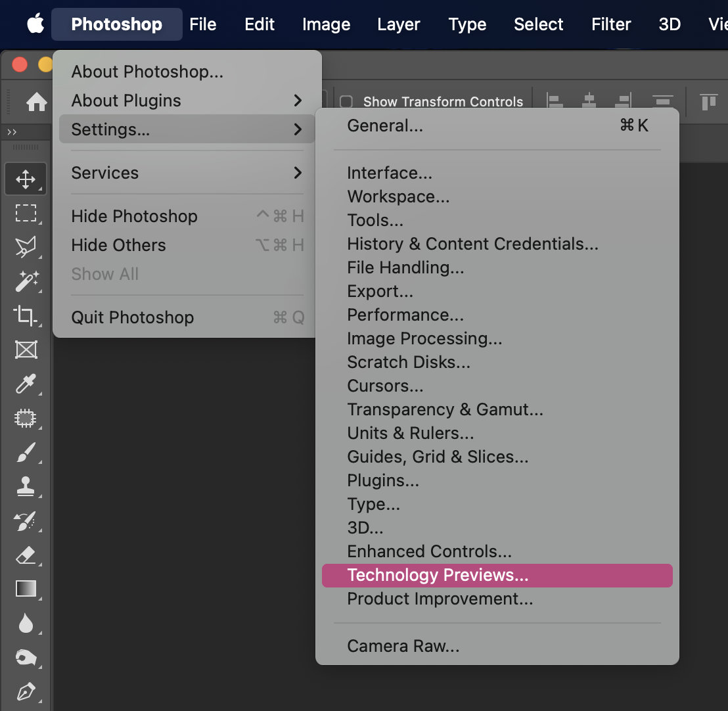
Task: Open the Apple menu
Action: pyautogui.click(x=35, y=24)
